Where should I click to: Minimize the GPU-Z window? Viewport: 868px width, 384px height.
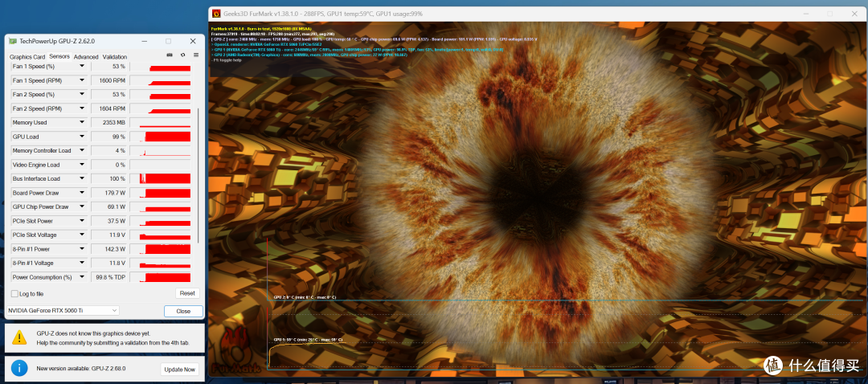(144, 42)
